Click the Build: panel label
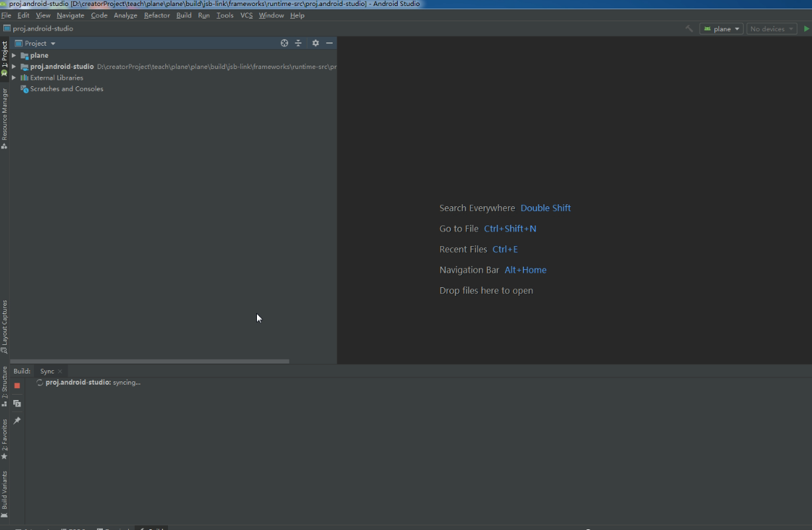 click(22, 371)
